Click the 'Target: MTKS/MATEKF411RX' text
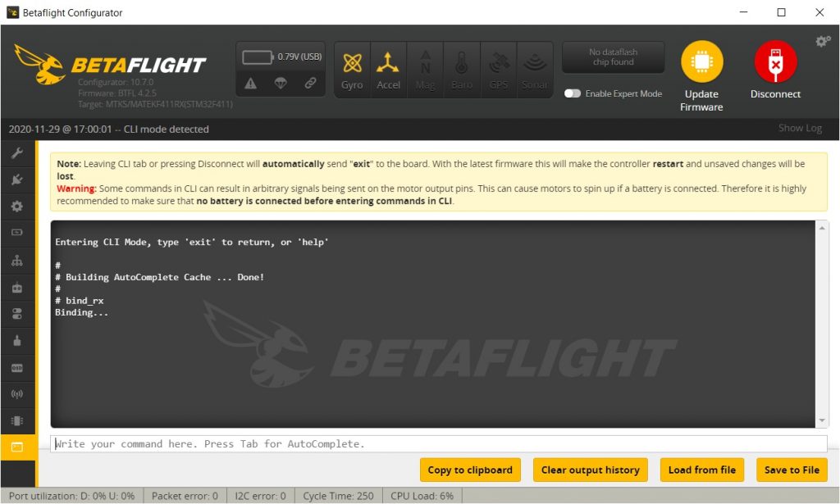Viewport: 840px width, 504px height. (x=155, y=104)
